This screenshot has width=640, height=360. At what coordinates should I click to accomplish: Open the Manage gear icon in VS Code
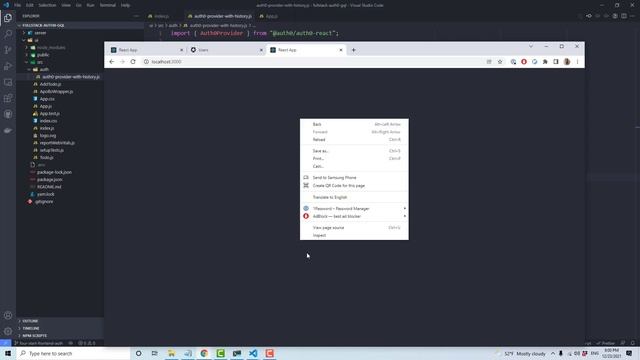pyautogui.click(x=8, y=331)
